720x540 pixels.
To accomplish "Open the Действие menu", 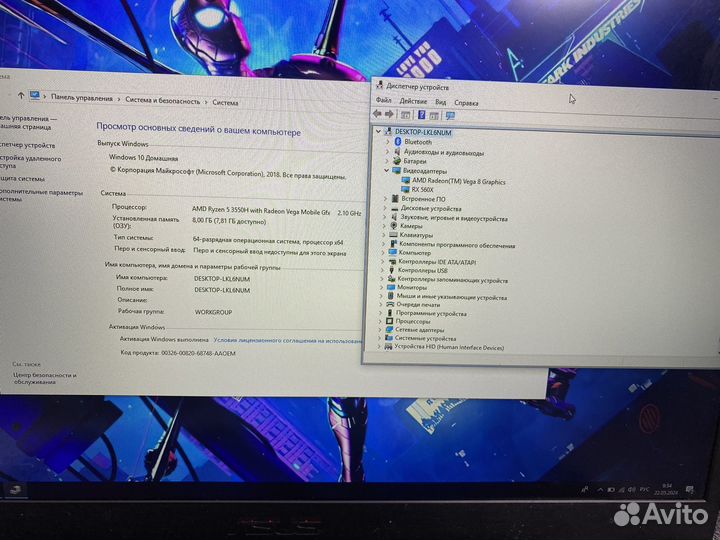I will pyautogui.click(x=413, y=101).
